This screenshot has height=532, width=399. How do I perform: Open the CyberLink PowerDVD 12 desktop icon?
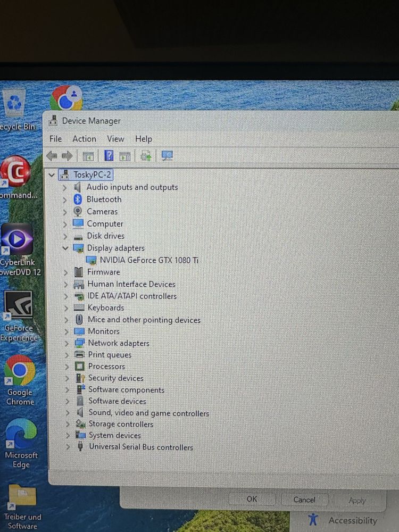pos(17,239)
